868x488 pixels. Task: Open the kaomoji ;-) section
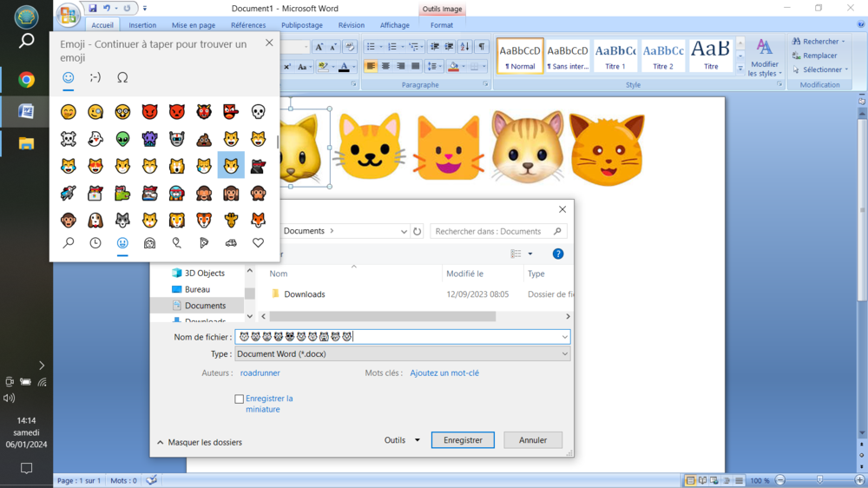(95, 77)
